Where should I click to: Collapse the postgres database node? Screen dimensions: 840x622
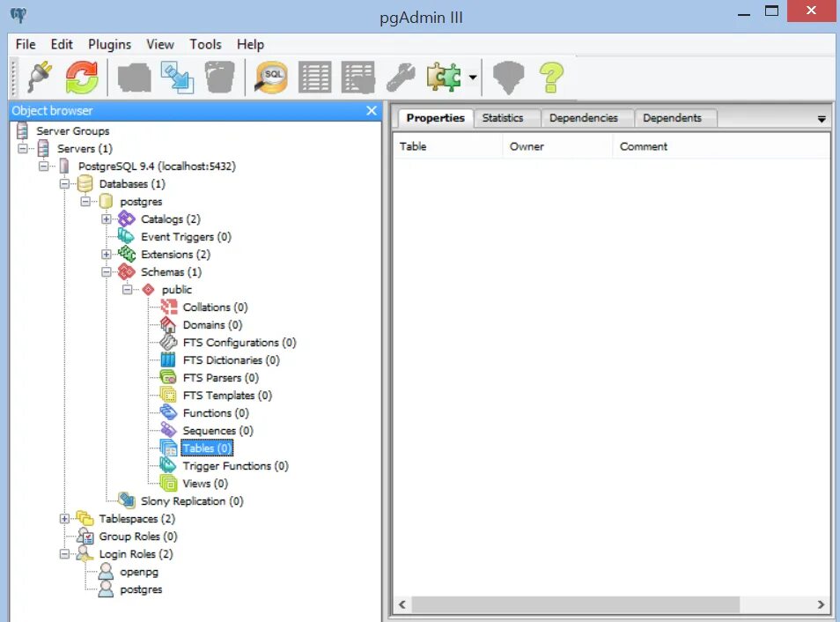[x=85, y=202]
